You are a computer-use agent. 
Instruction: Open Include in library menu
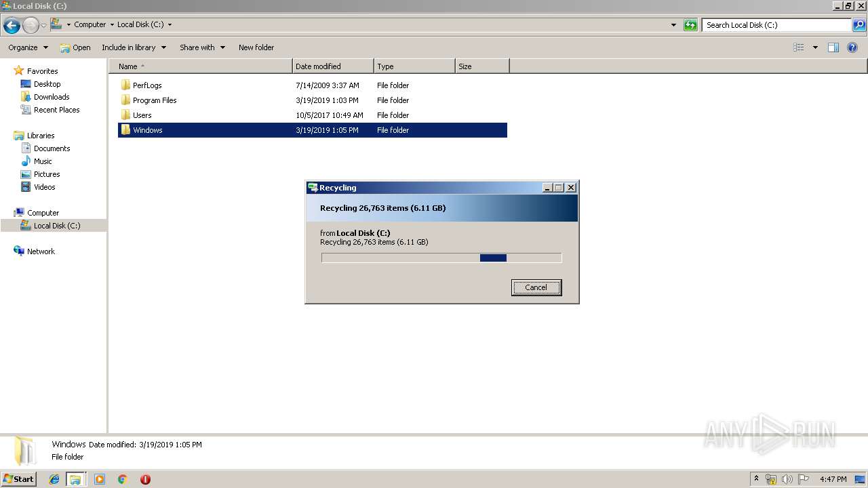[x=134, y=47]
